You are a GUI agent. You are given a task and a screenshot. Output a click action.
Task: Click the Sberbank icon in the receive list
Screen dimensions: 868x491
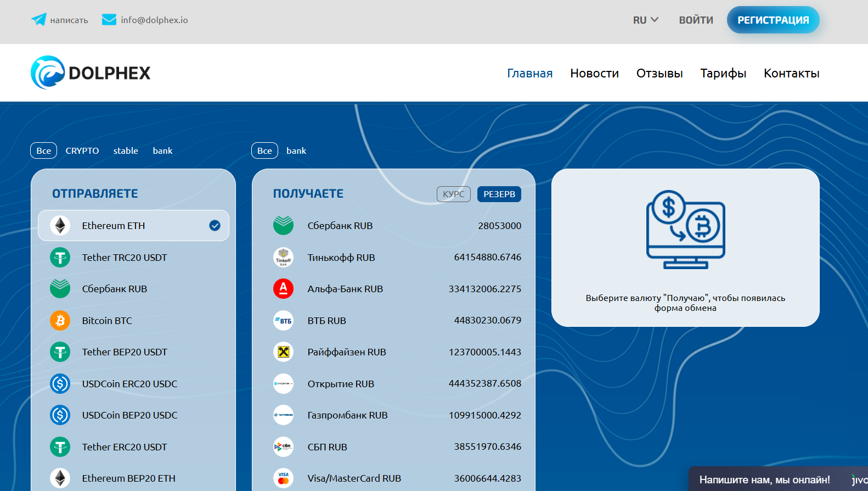click(283, 226)
